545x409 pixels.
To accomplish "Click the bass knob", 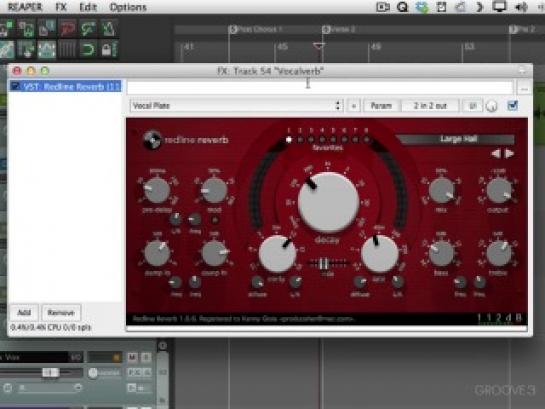I will (x=441, y=253).
